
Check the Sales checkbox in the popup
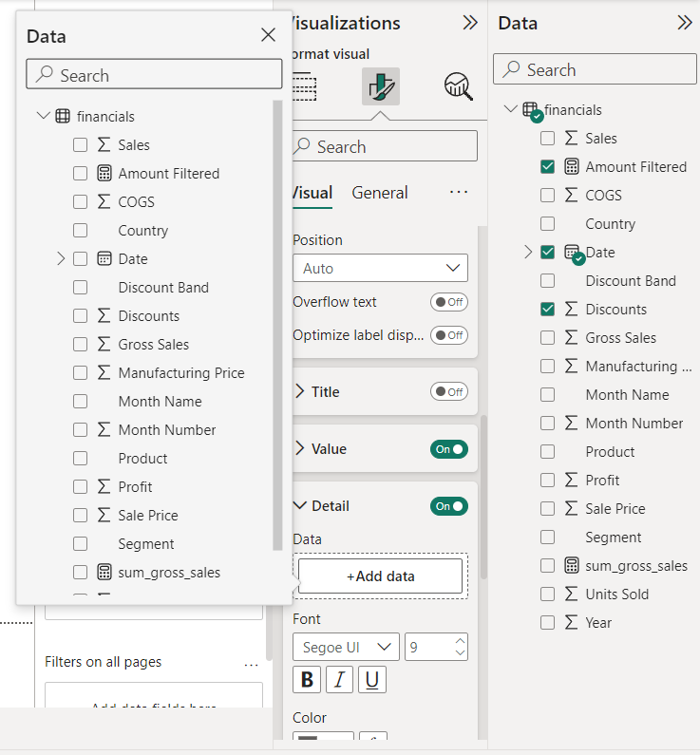(x=81, y=145)
